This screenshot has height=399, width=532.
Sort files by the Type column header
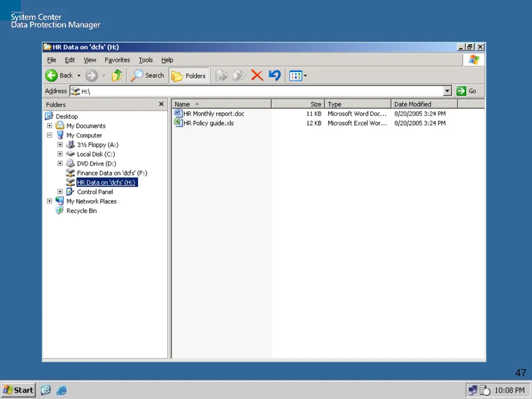click(x=358, y=104)
